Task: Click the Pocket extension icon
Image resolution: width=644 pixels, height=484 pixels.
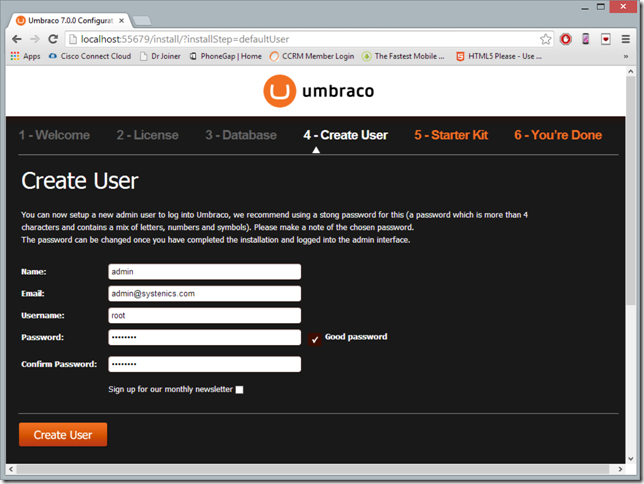Action: 605,39
